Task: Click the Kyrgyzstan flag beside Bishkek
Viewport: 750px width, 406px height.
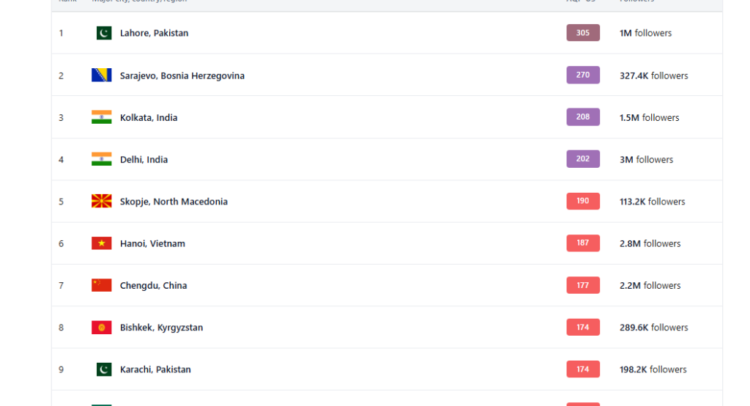Action: tap(101, 327)
